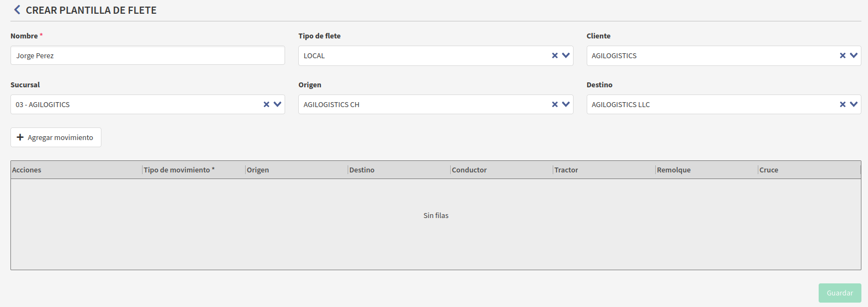Select the Tractor column header
Viewport: 868px width, 307px height.
click(x=566, y=170)
